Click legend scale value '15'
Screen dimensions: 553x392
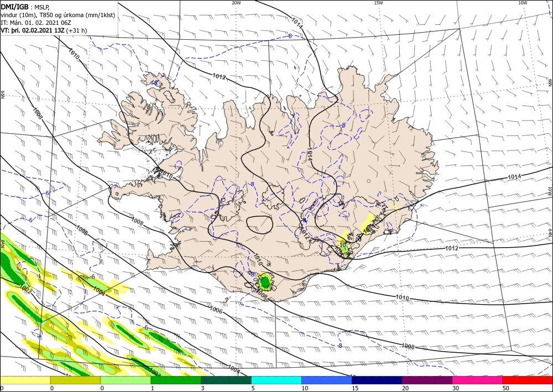click(x=355, y=388)
